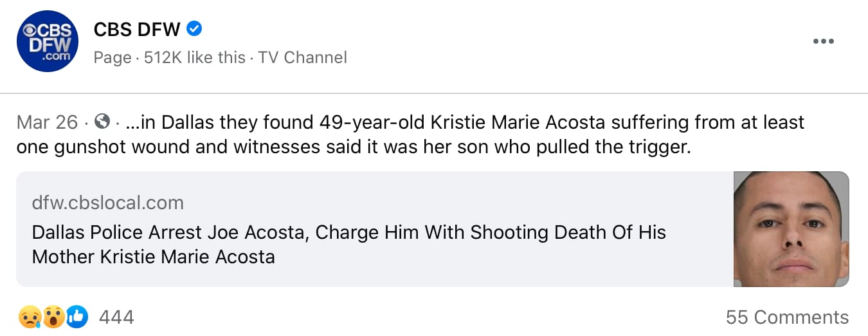This screenshot has height=336, width=868.
Task: Open the three-dot more options menu
Action: coord(823,41)
